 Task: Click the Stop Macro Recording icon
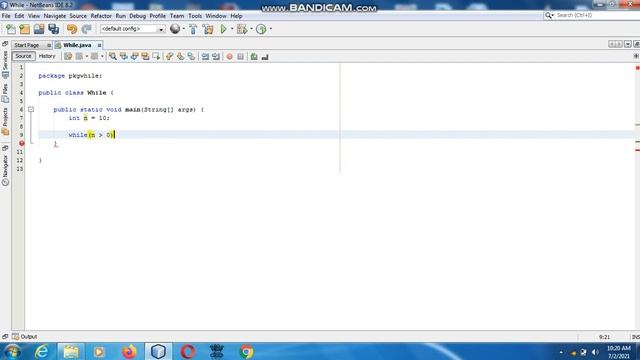(240, 57)
